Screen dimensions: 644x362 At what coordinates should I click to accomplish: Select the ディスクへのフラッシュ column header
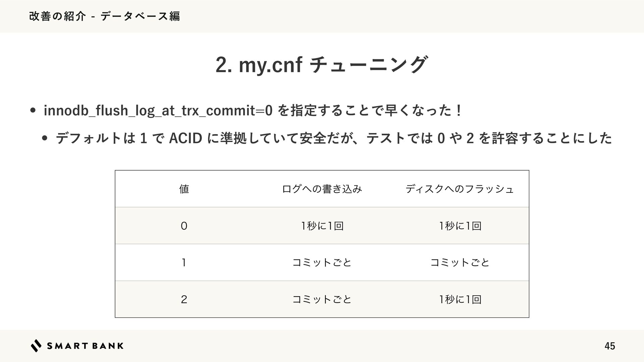(460, 189)
